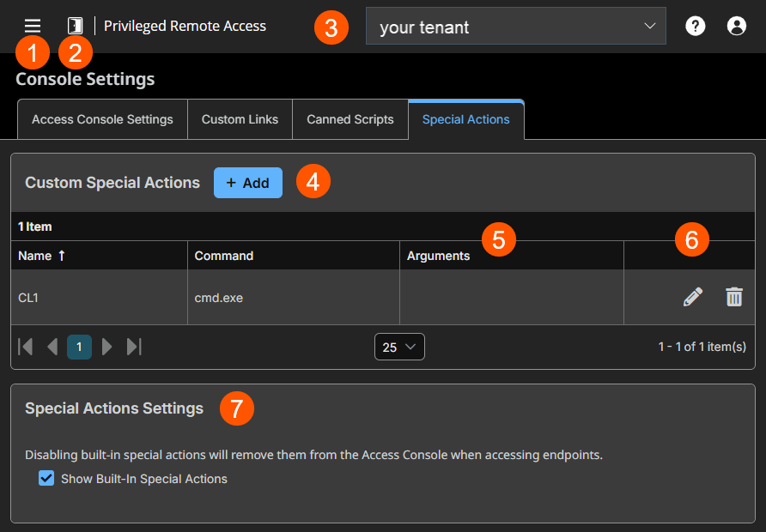Open the hamburger navigation menu
The width and height of the screenshot is (766, 532).
click(x=32, y=26)
